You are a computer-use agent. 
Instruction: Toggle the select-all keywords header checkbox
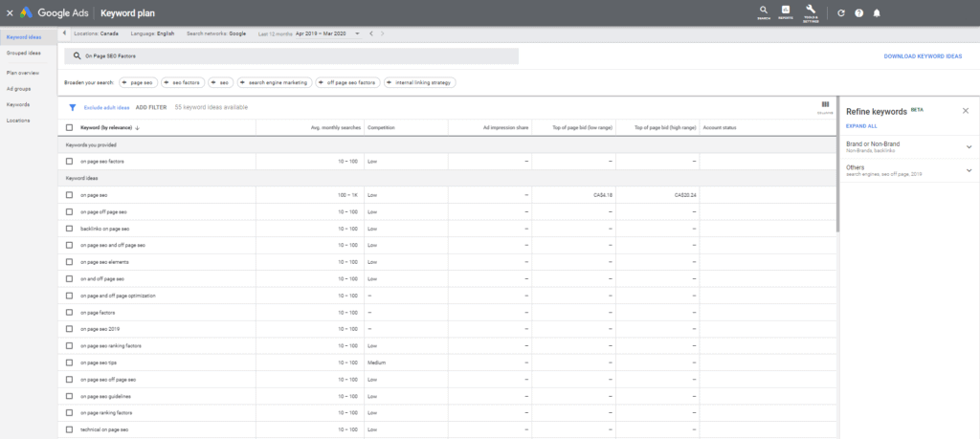pos(69,128)
